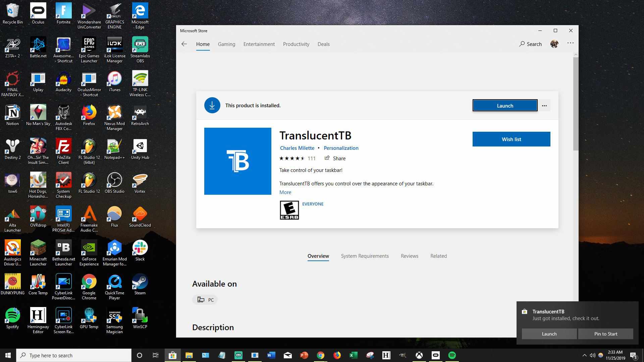Screen dimensions: 644x362
Task: Click the PC availability chip
Action: (205, 300)
